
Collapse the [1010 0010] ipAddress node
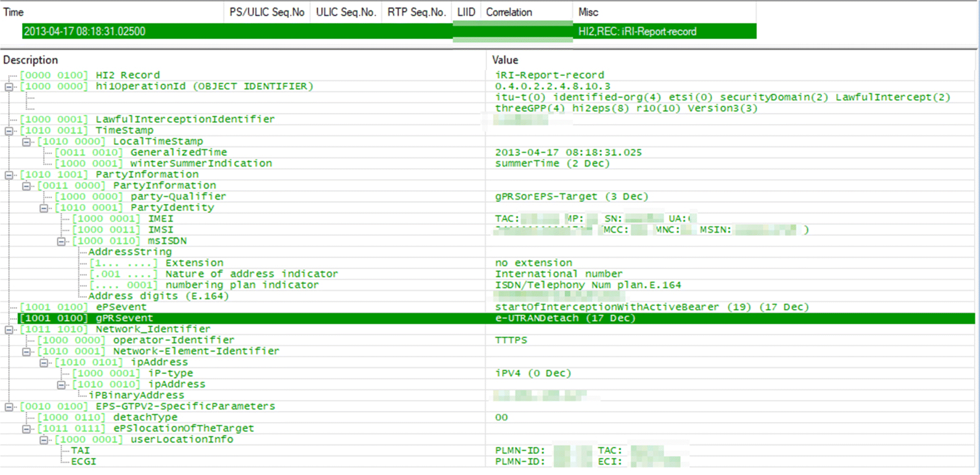click(62, 385)
